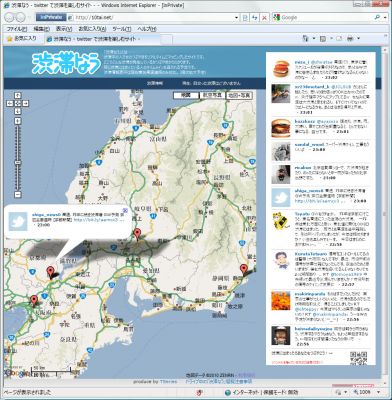Open the print button dropdown arrow
Screen dimensions: 392x400
pyautogui.click(x=358, y=39)
